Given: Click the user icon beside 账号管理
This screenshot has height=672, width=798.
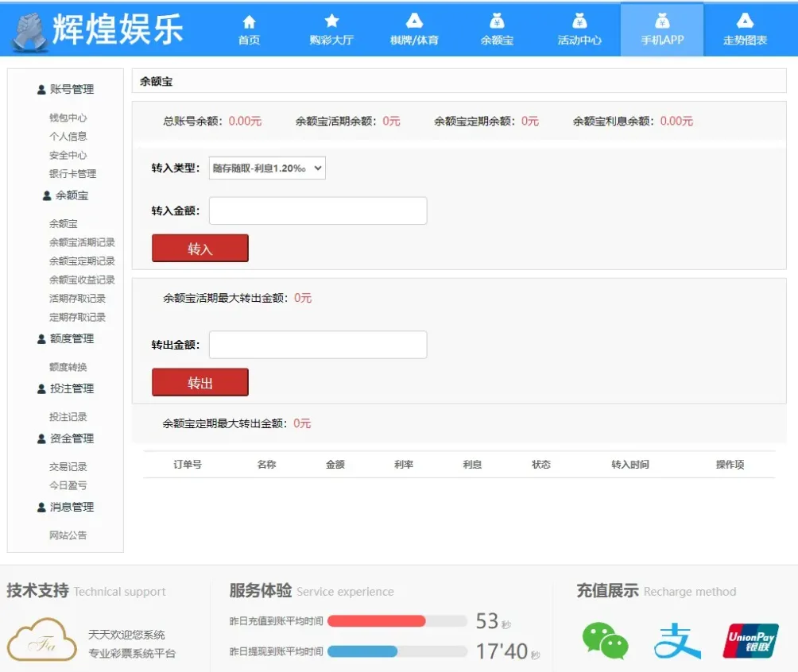Looking at the screenshot, I should (x=42, y=90).
